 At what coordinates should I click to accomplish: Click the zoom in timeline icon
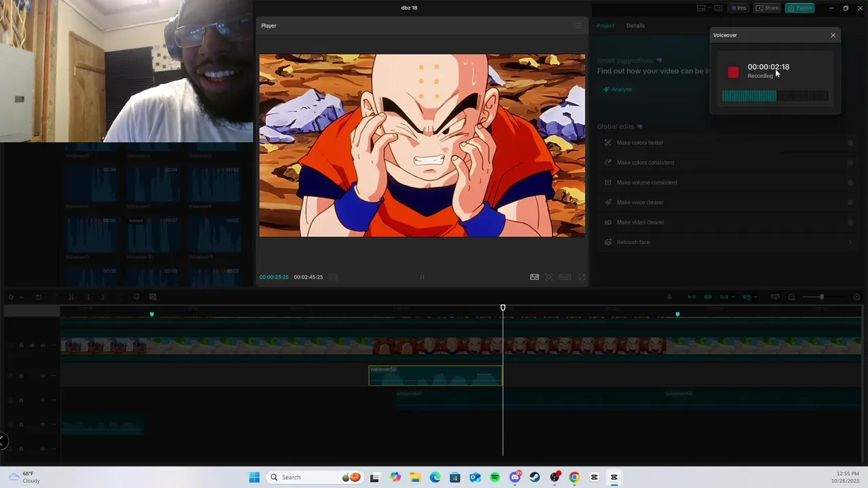click(x=856, y=297)
